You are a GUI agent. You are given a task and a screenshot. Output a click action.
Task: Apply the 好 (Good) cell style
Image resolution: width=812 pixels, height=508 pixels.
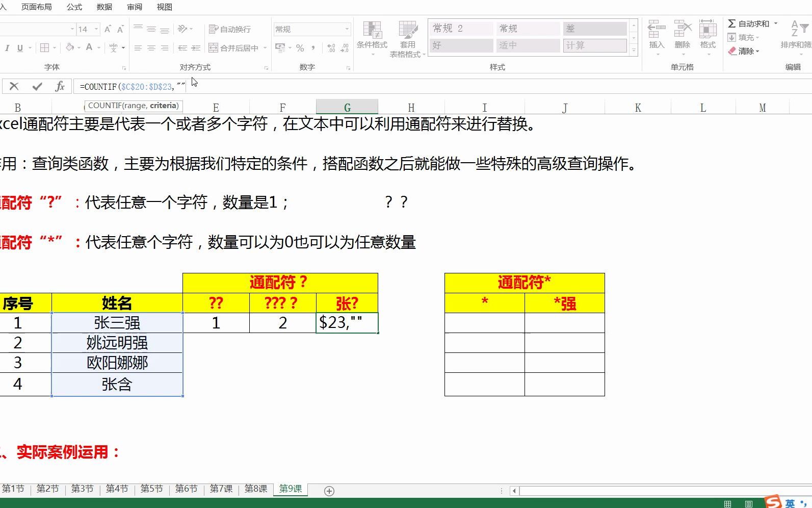click(x=462, y=45)
